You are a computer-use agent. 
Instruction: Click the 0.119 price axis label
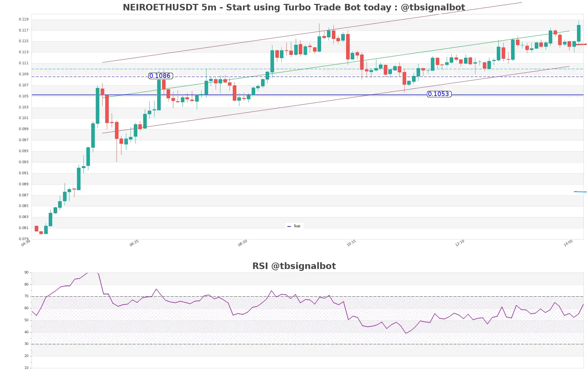click(24, 19)
